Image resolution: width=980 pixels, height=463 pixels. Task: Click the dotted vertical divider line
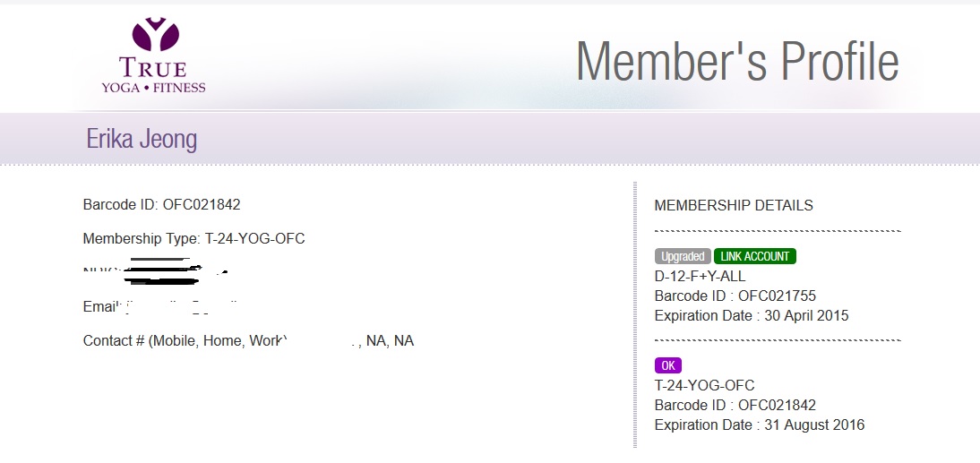635,315
